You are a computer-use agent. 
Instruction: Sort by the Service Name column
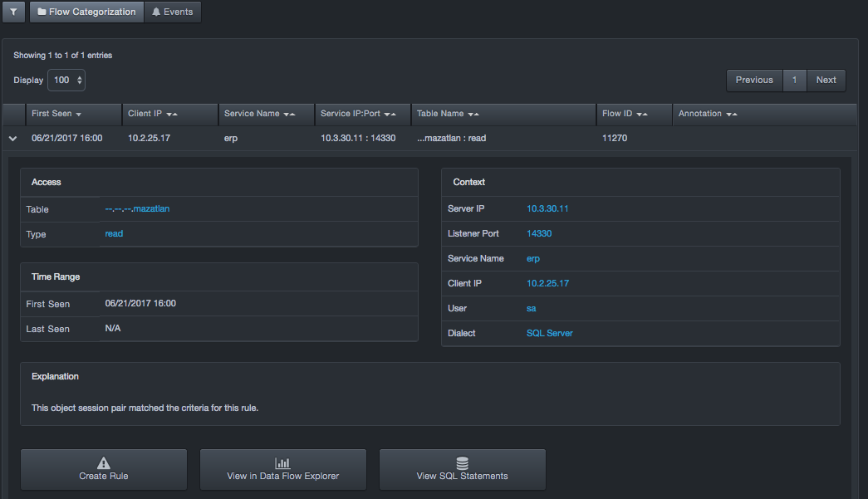259,114
